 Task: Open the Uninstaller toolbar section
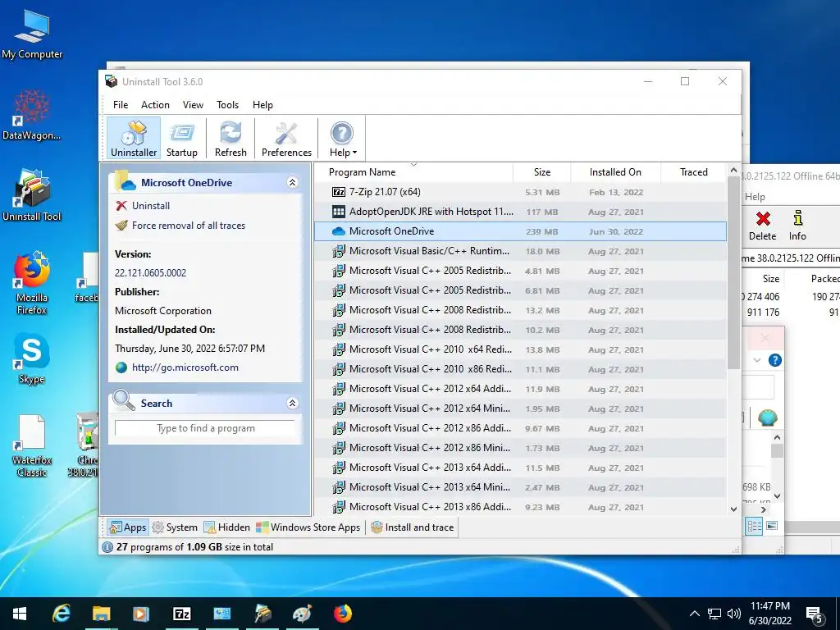134,139
